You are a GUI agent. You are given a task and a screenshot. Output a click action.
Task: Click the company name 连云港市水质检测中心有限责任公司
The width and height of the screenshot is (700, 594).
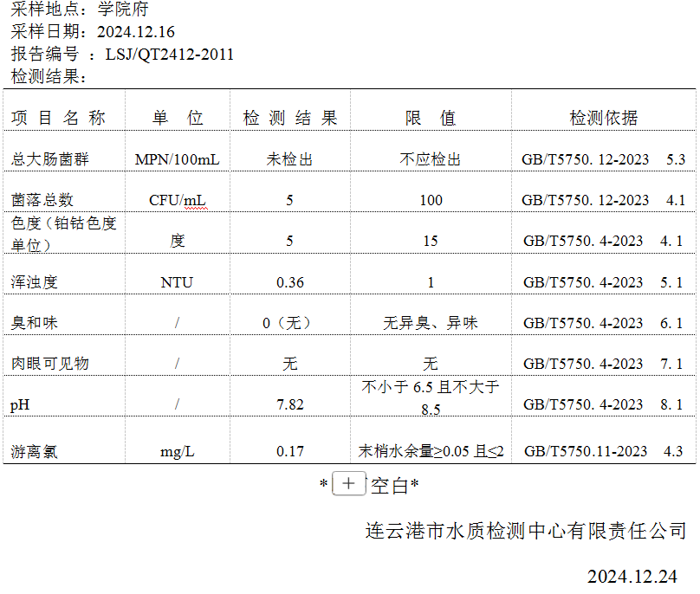coord(526,531)
